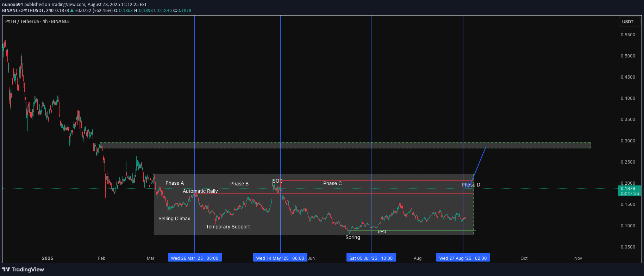Viewport: 644px width, 276px height.
Task: Click the Phase D annotation
Action: click(471, 185)
